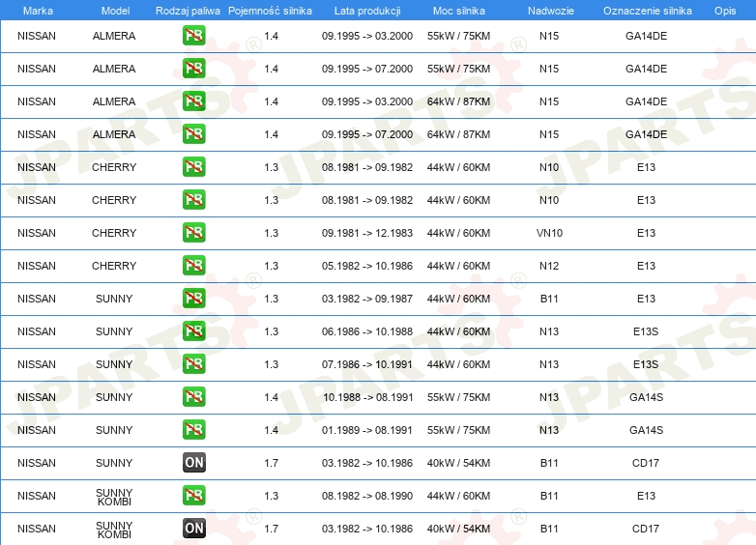This screenshot has height=545, width=756.
Task: Select the VN10 body cell
Action: tap(549, 233)
